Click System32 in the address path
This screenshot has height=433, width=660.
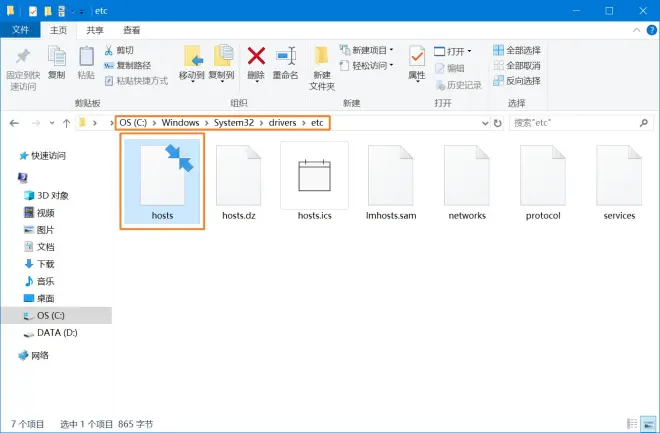[234, 123]
